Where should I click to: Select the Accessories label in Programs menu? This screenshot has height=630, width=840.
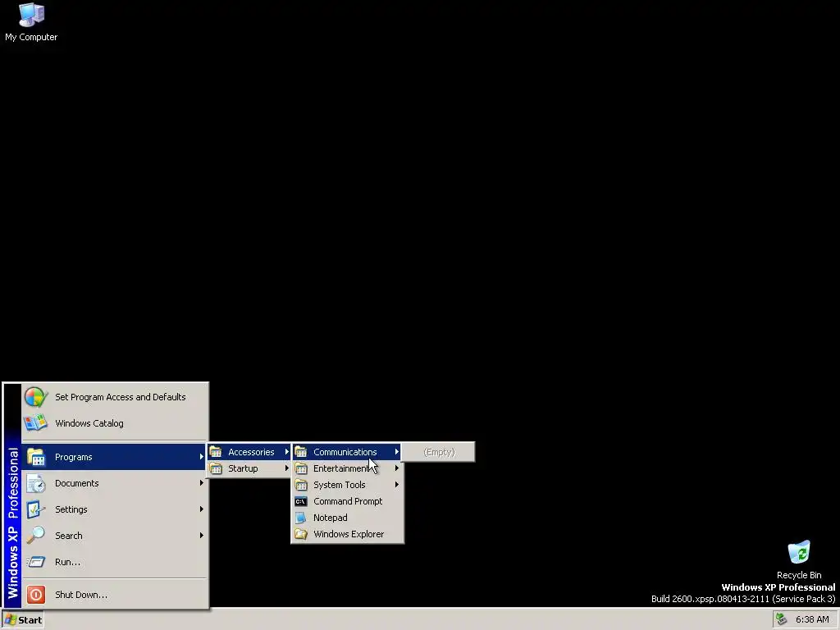pyautogui.click(x=251, y=452)
